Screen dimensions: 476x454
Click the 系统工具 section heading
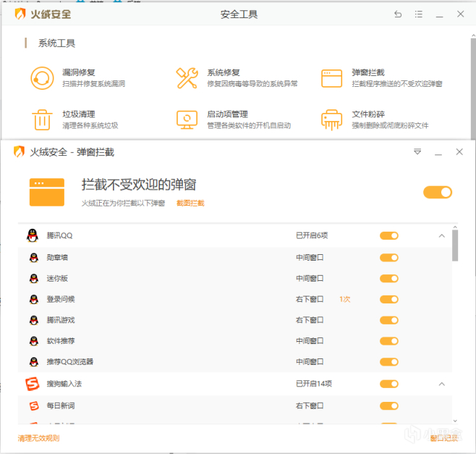coord(56,43)
